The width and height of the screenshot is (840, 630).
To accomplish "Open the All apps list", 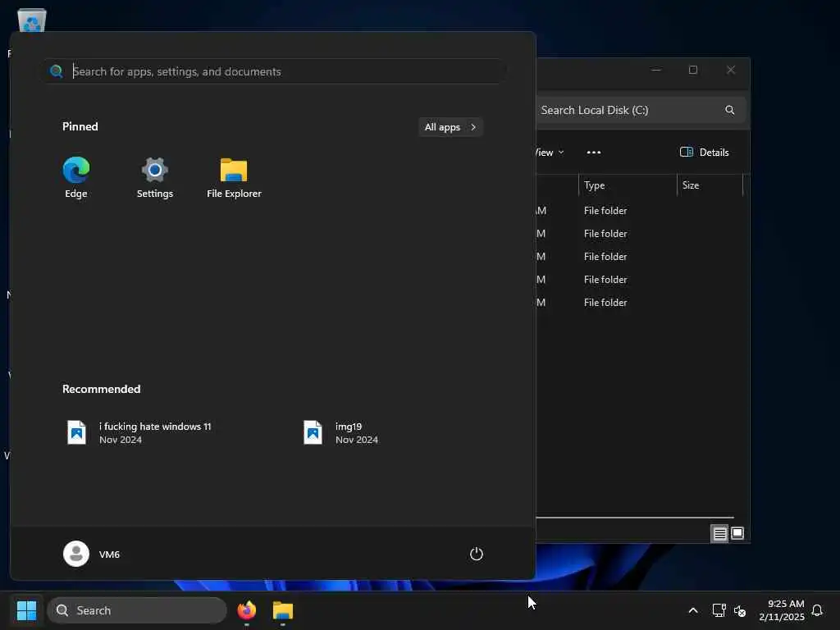I will (x=450, y=127).
